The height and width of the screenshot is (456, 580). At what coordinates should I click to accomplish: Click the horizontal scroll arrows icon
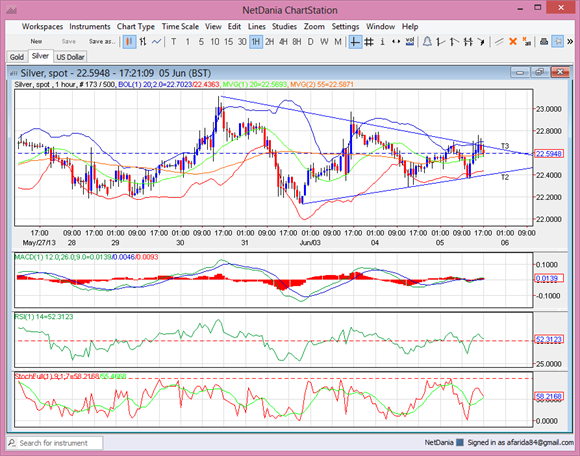coord(396,42)
